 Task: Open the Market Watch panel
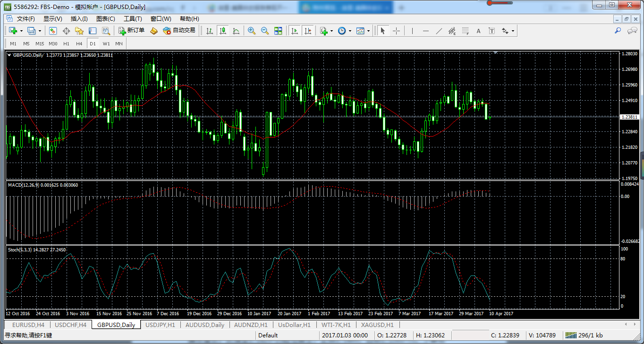tap(53, 31)
